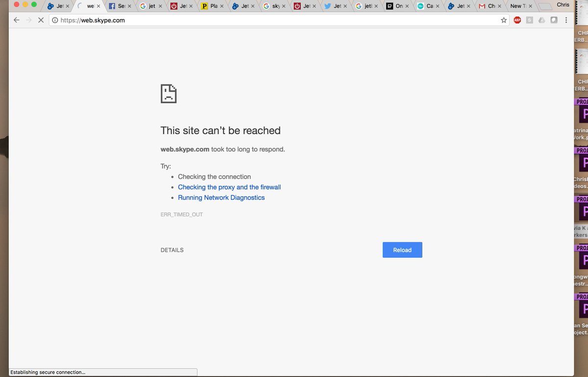Viewport: 588px width, 377px height.
Task: Switch to the Twitter tab
Action: coord(336,6)
